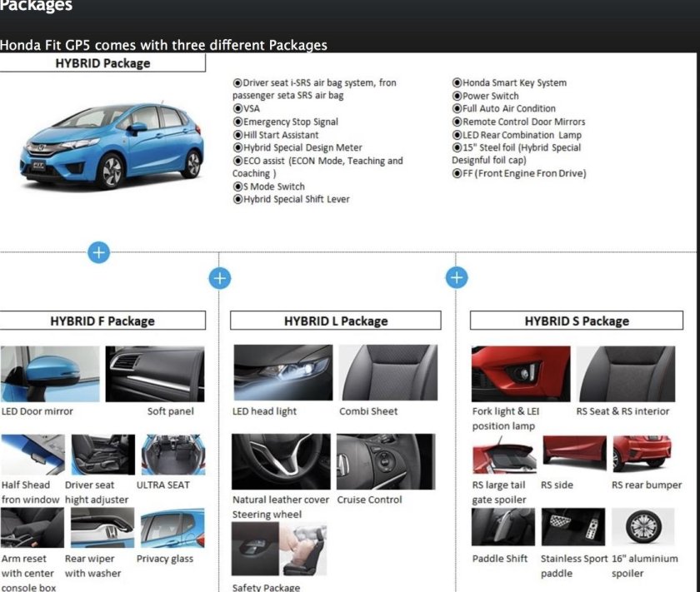
Task: Expand the HYBRID L Package plus control
Action: (220, 277)
